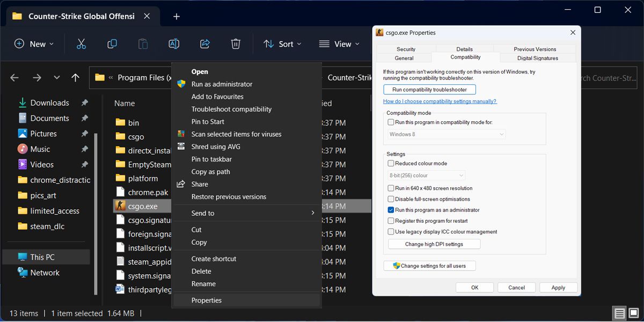This screenshot has height=322, width=644.
Task: Open Documents in the sidebar
Action: click(x=49, y=118)
